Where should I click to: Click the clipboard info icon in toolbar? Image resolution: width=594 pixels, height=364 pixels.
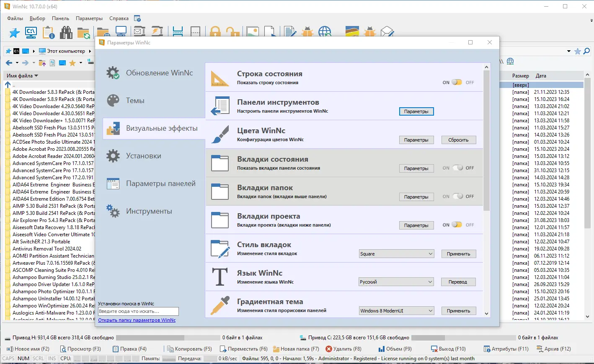click(x=49, y=33)
